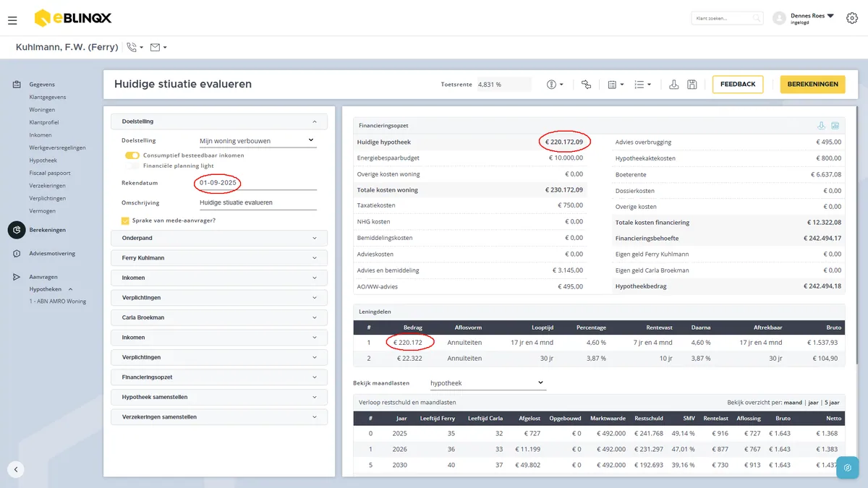Select the Berekeningen sidebar item
The image size is (868, 488).
click(x=47, y=230)
